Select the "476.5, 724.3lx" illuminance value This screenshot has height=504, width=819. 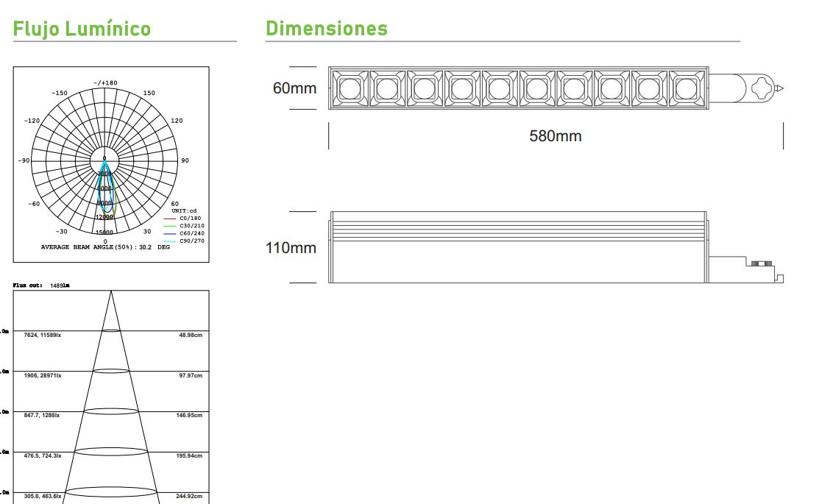[42, 456]
